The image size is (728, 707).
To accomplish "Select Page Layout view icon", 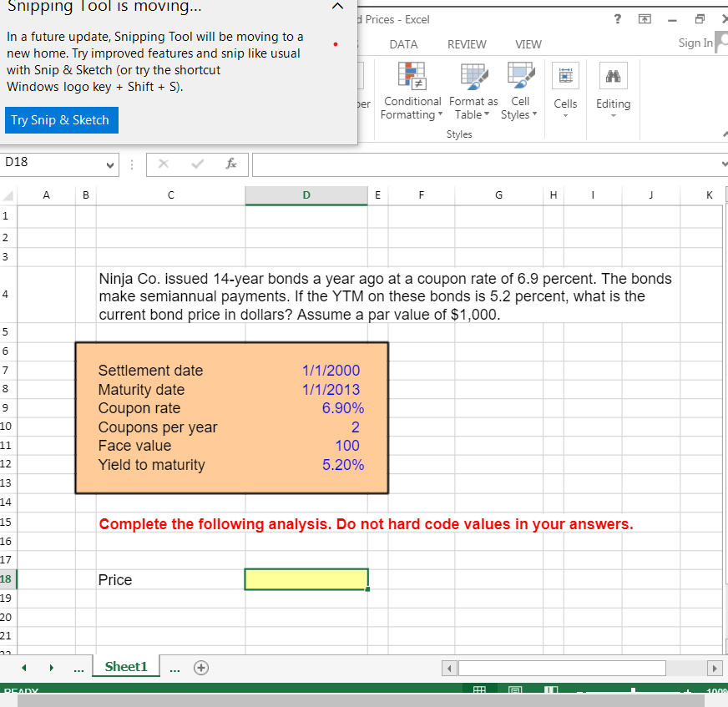I will point(514,689).
